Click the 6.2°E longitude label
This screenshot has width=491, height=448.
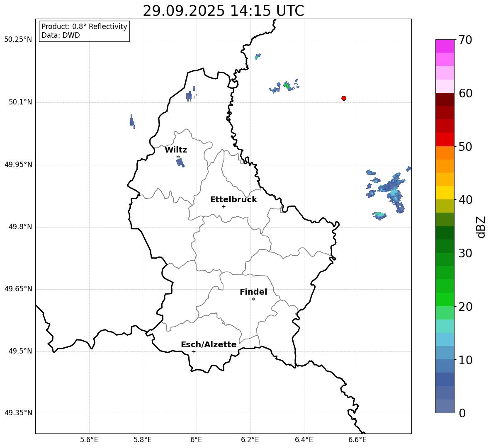[250, 440]
